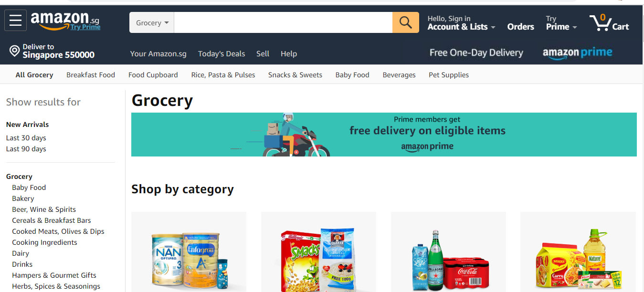Click the amazon prime logo in header
This screenshot has height=292, width=644.
[x=577, y=53]
